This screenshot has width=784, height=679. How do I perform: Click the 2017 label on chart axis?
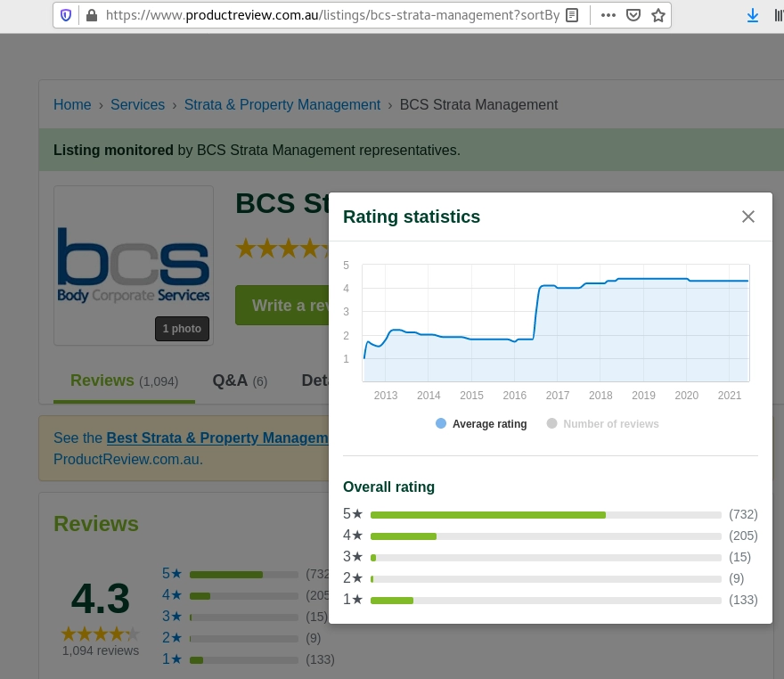(x=558, y=396)
